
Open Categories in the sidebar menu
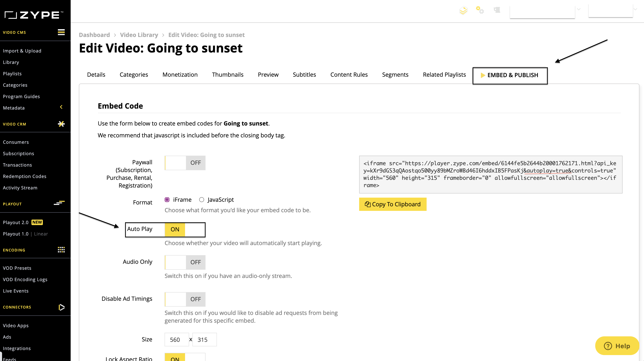(x=15, y=85)
